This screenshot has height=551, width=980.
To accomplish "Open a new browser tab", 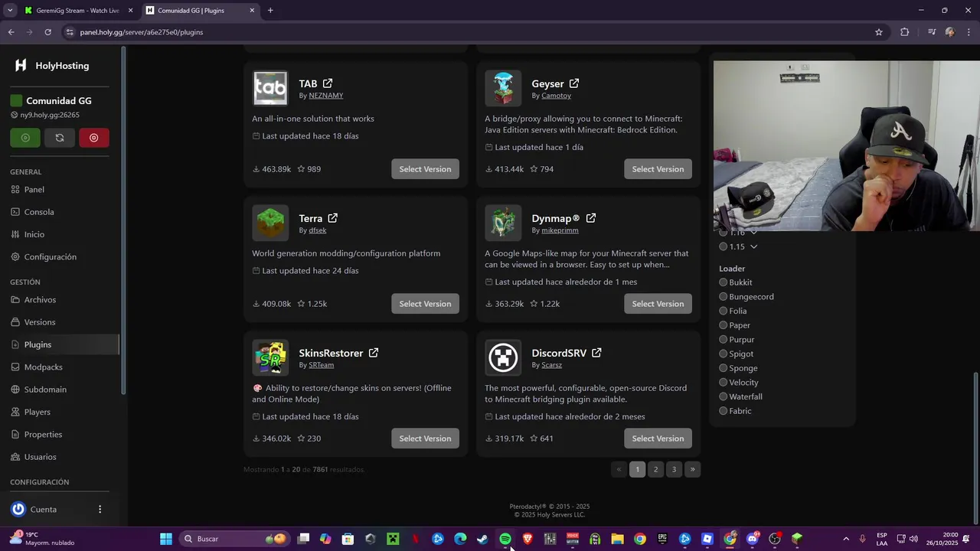I will click(x=270, y=11).
